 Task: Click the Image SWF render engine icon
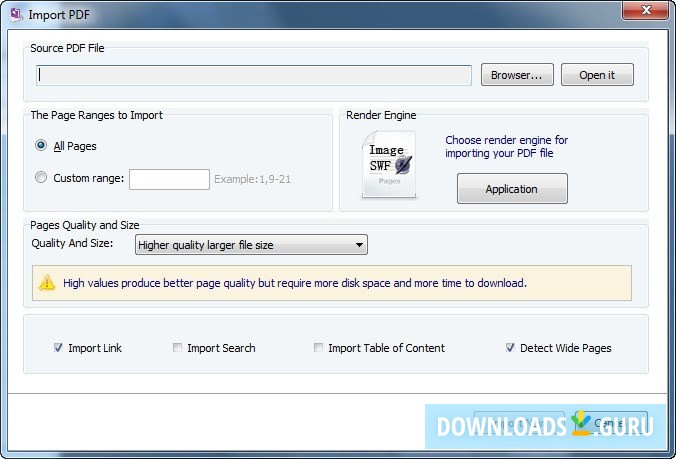click(x=389, y=165)
